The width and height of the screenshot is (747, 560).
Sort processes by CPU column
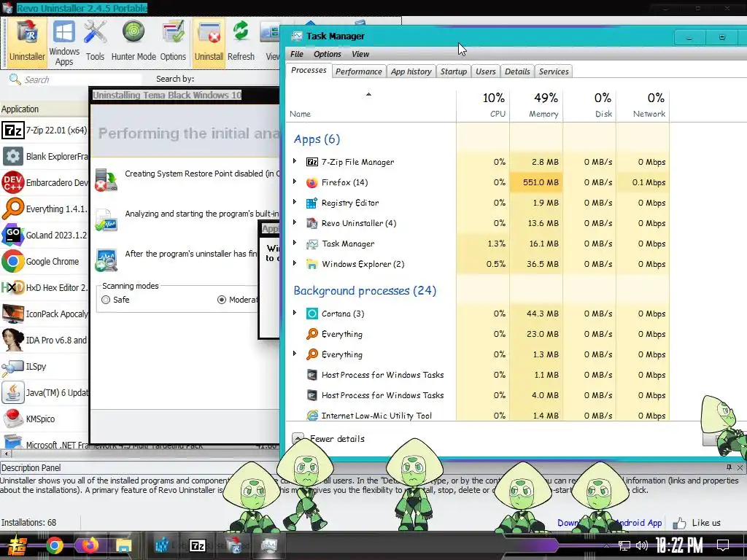click(x=483, y=105)
